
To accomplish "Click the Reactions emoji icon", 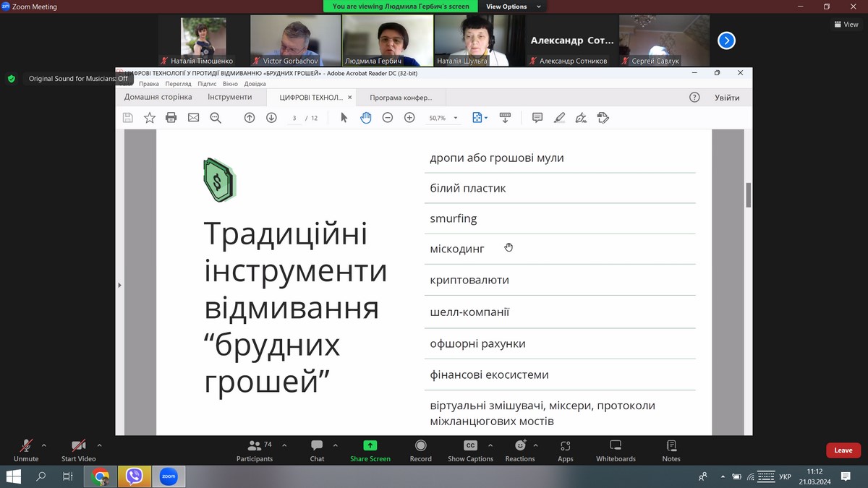I will (519, 446).
